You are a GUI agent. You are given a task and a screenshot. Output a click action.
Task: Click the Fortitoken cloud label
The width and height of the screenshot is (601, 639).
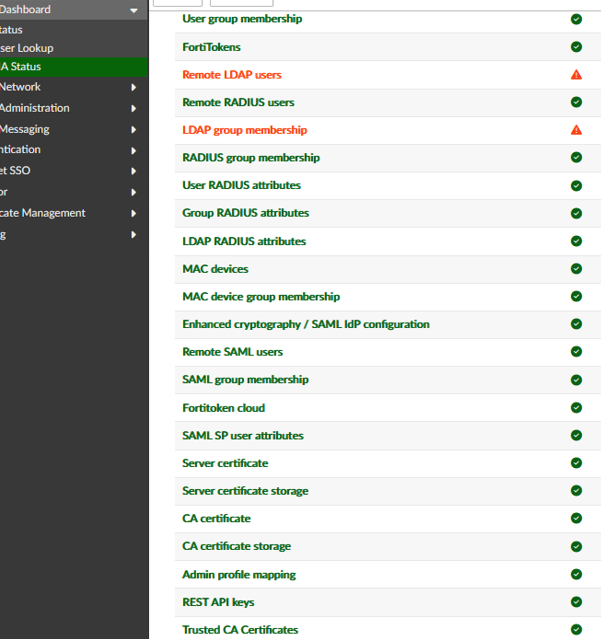pos(224,408)
